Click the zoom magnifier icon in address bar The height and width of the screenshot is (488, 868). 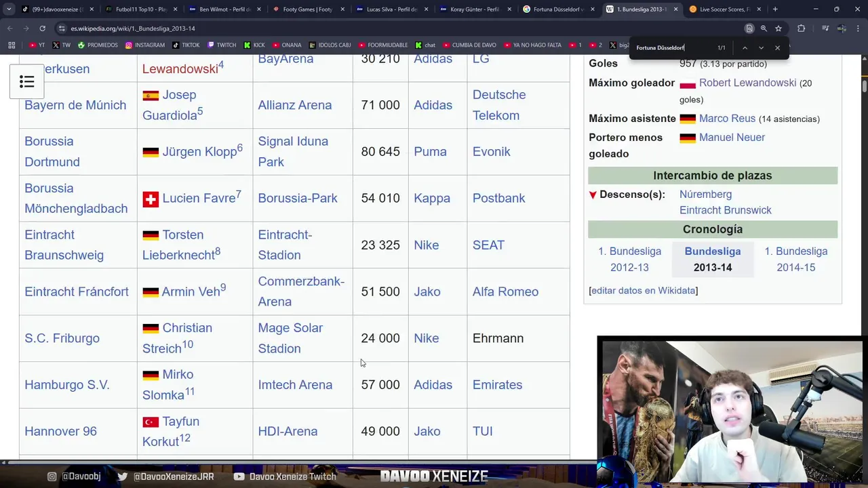[764, 28]
